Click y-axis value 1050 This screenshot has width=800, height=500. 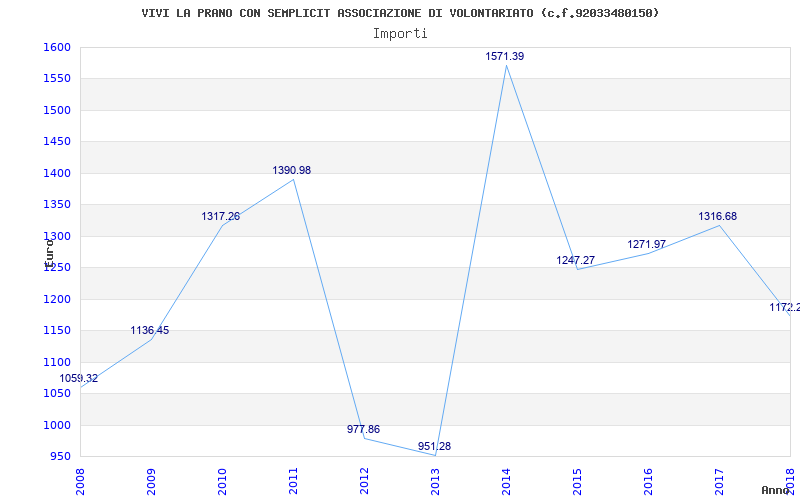pyautogui.click(x=57, y=393)
